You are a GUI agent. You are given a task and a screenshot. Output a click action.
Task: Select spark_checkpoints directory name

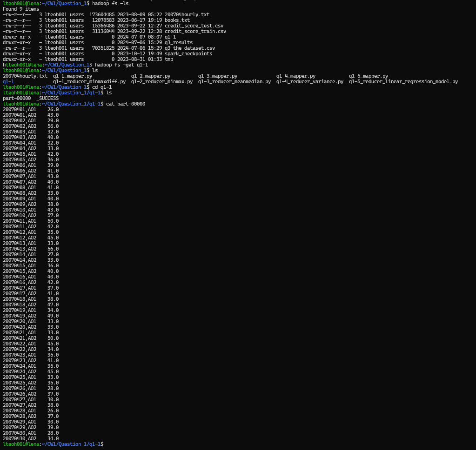click(188, 53)
